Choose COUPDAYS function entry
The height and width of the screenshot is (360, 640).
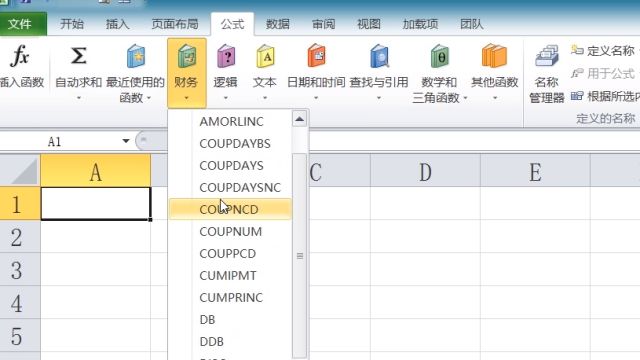(x=231, y=165)
